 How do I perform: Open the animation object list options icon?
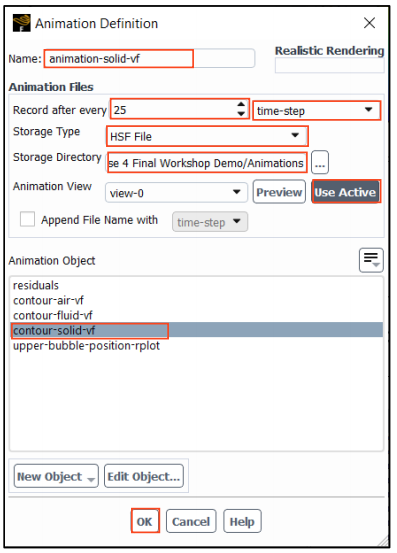click(x=371, y=260)
